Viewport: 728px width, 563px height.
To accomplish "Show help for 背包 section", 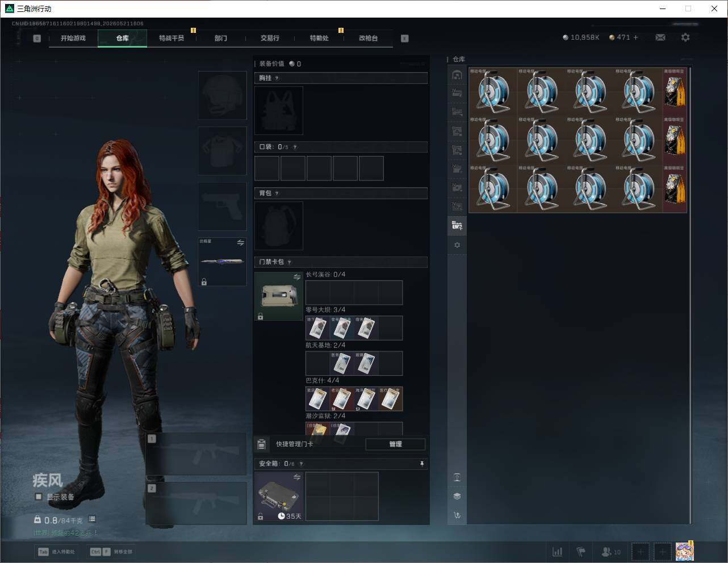I will 277,194.
